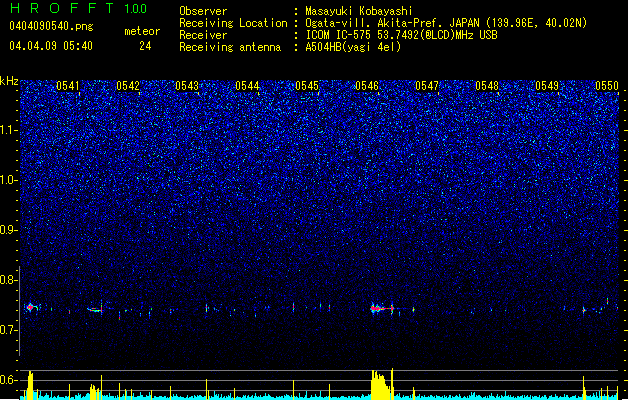Click the 0.7 kHz axis label
This screenshot has width=629, height=400.
coord(9,330)
